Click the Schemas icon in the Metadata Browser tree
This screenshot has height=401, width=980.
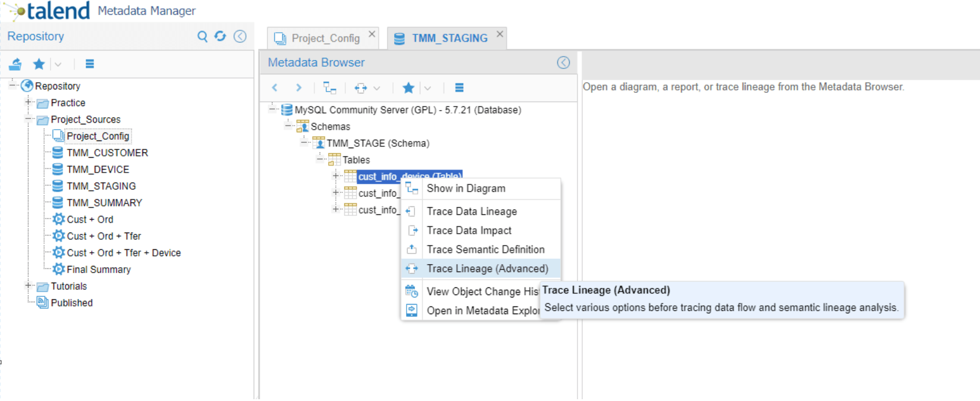(x=302, y=126)
